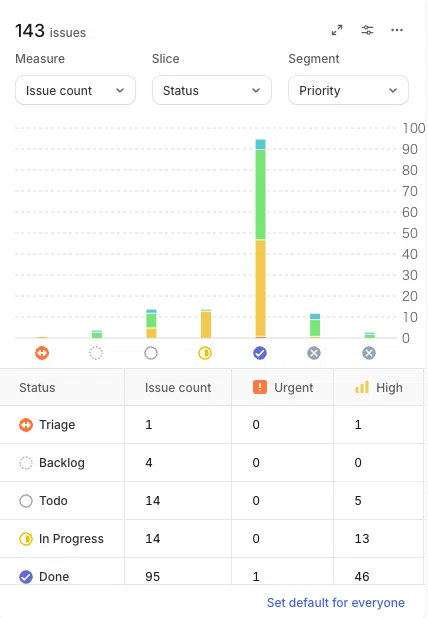The width and height of the screenshot is (428, 618).
Task: Click the first gray canceled X icon
Action: click(x=314, y=353)
